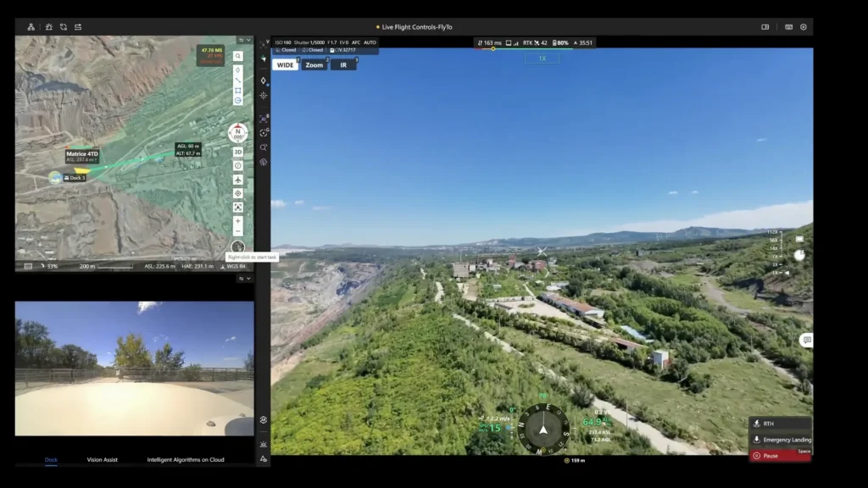Expand the dock camera panel dropdown
The width and height of the screenshot is (868, 488).
243,278
